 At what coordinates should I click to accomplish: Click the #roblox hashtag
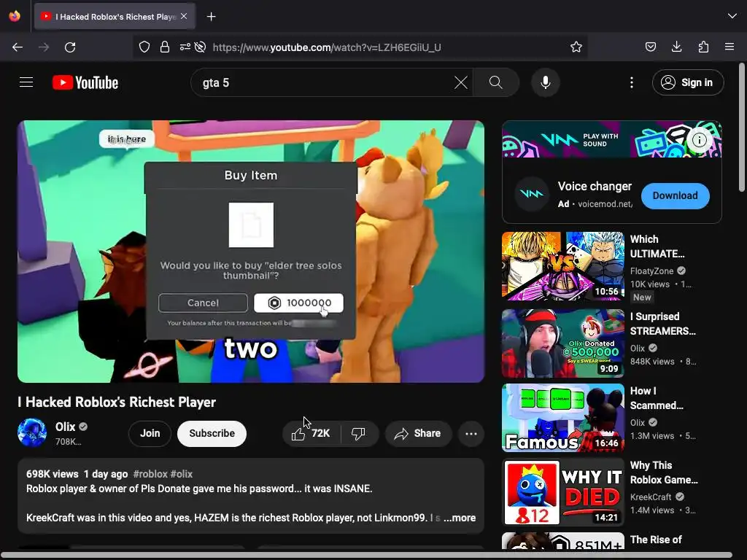coord(150,474)
